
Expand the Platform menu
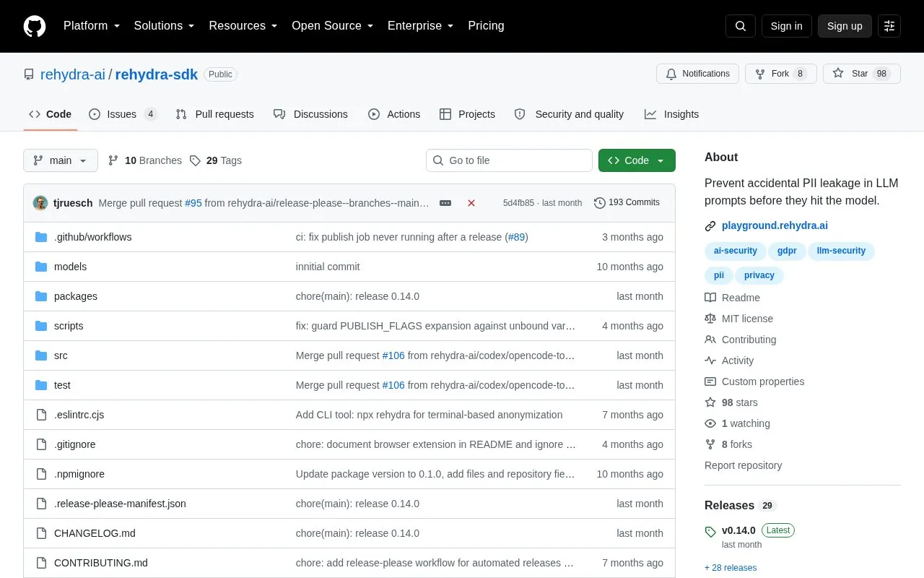92,26
